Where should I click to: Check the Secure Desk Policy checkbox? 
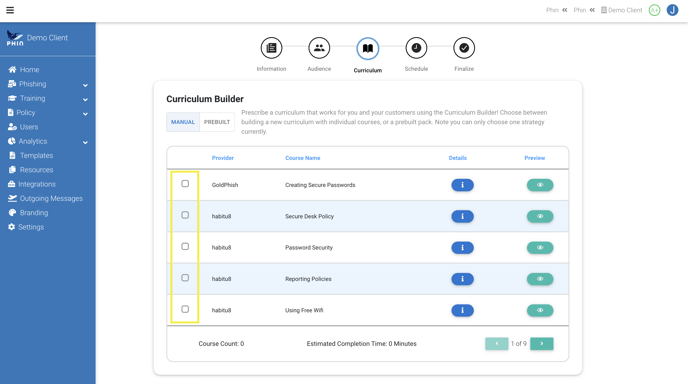click(x=185, y=215)
